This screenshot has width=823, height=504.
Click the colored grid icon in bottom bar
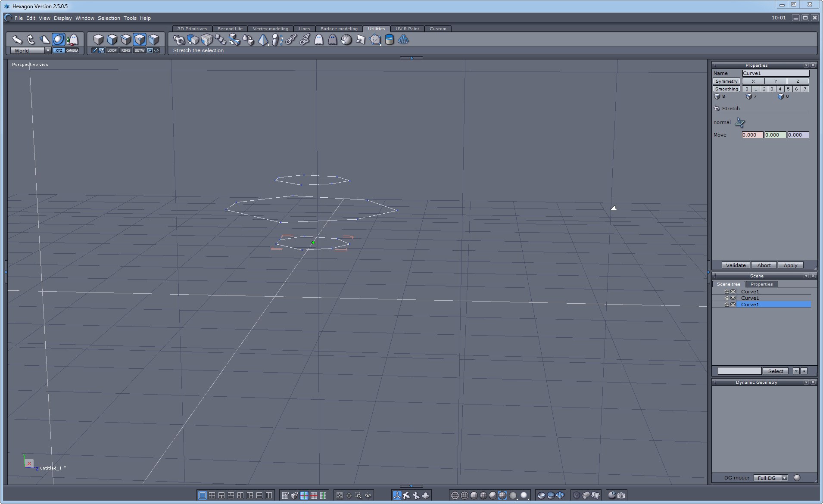pos(304,495)
